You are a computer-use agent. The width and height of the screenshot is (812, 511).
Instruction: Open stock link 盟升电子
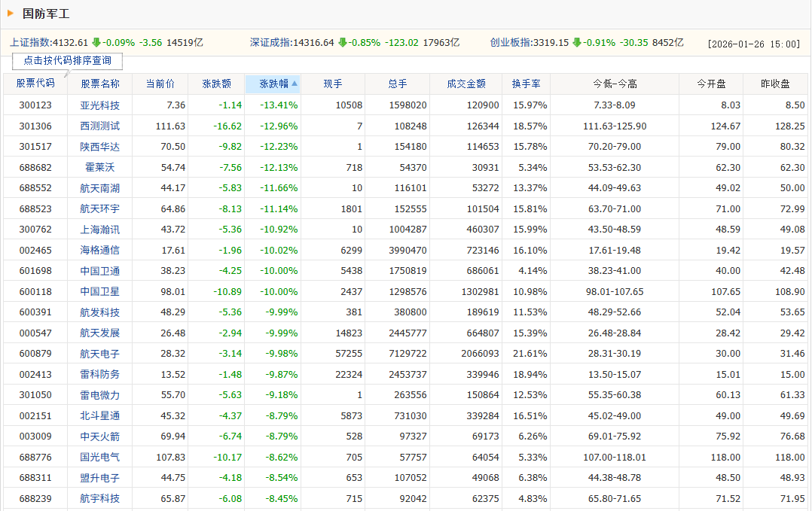100,477
